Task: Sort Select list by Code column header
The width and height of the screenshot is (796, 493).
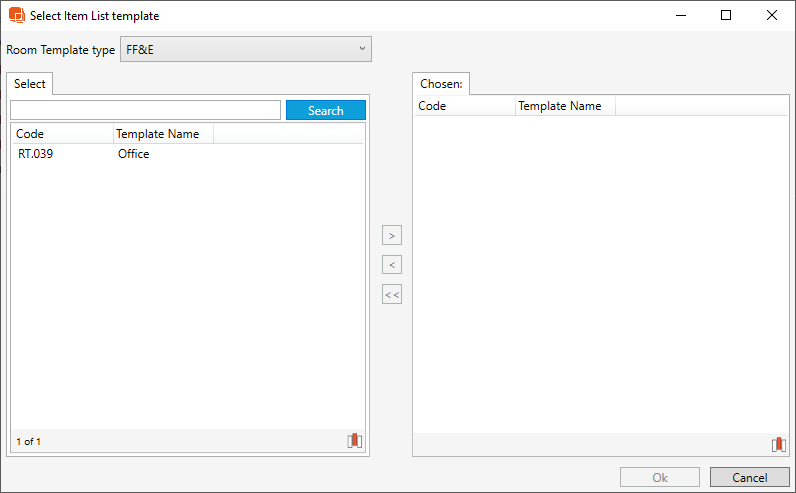Action: [x=62, y=134]
